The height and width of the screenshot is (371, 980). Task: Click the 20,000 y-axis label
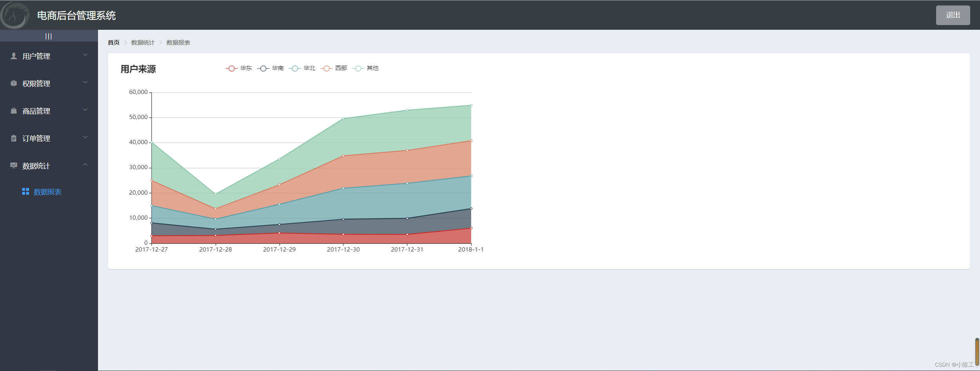[138, 193]
